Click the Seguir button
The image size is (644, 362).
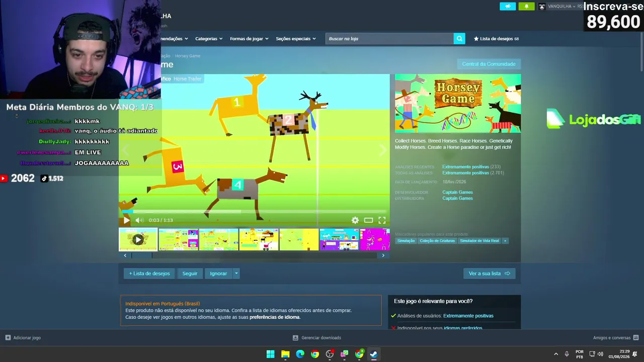(190, 274)
